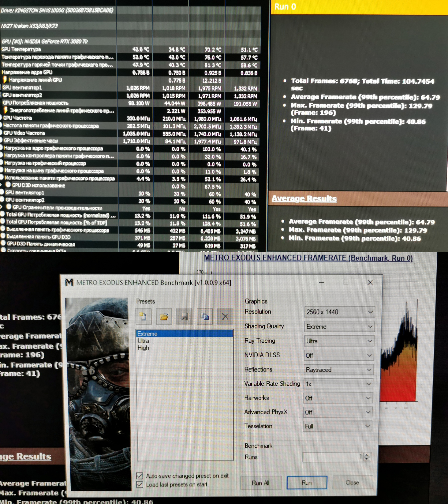Viewport: 448px width, 504px height.
Task: Click the '81.3 °C' hot spot value
Action: tap(213, 65)
